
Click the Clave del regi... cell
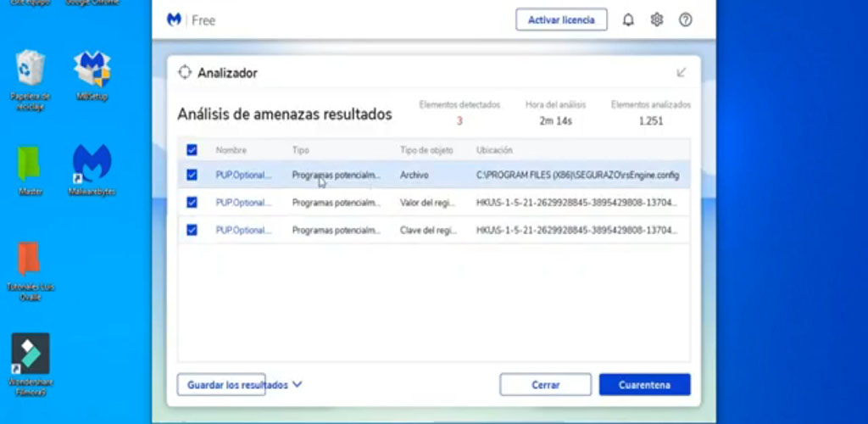[428, 230]
